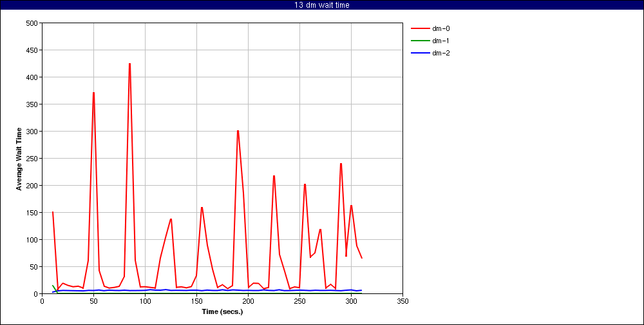
Task: Click the blue dm-2 legend line swatch
Action: (420, 53)
